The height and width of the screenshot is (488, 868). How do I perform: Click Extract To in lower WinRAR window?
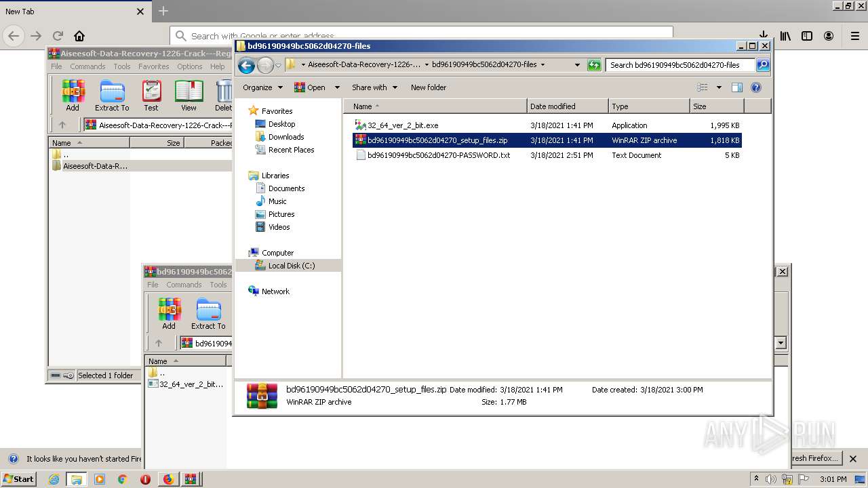[x=208, y=313]
